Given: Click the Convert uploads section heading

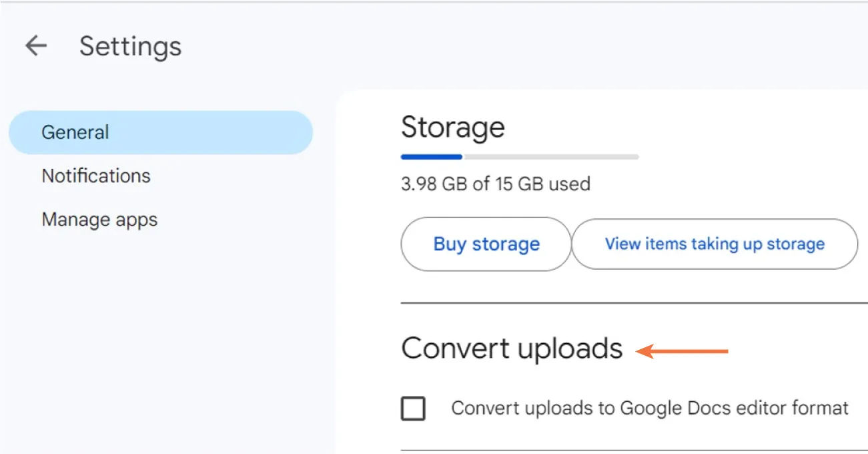Looking at the screenshot, I should click(511, 348).
